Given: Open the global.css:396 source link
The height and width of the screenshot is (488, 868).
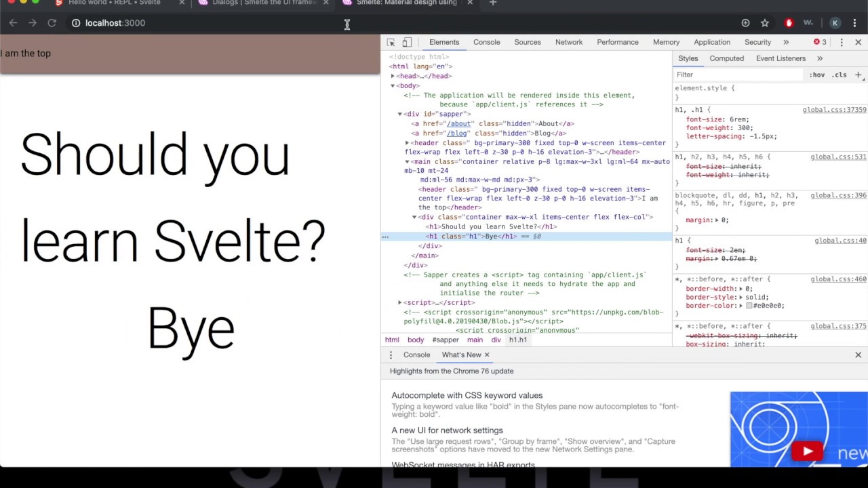Looking at the screenshot, I should tap(838, 196).
